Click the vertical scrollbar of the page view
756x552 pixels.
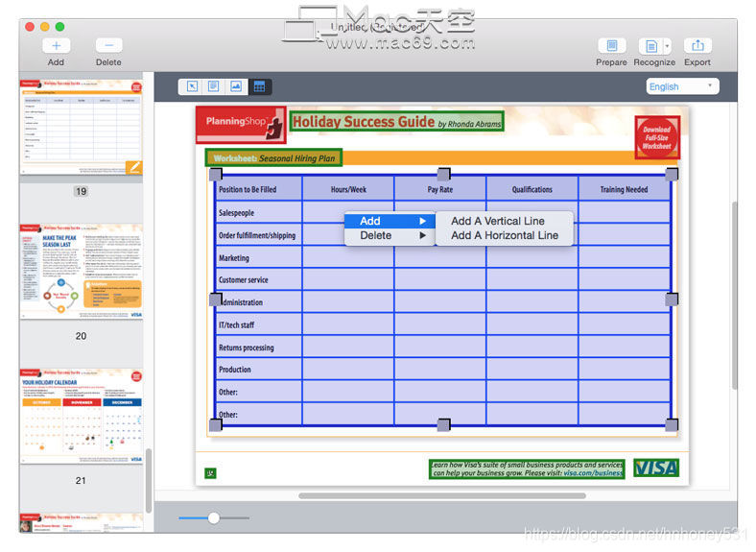(734, 296)
